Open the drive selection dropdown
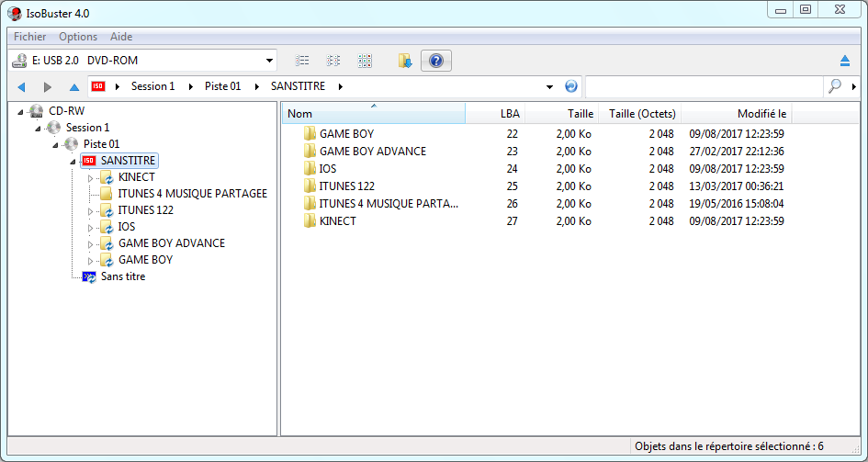Viewport: 868px width, 462px height. (269, 61)
